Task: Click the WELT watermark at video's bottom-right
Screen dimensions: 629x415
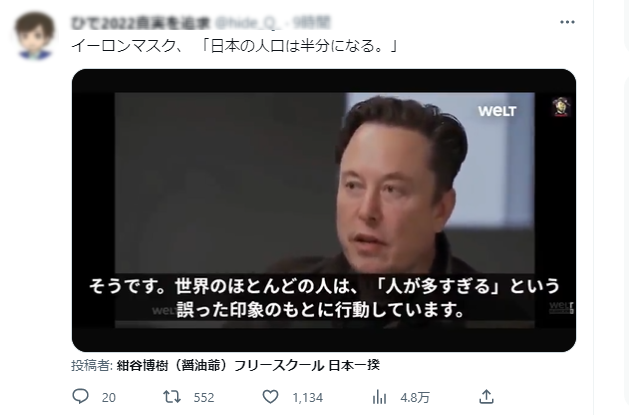Action: [561, 308]
